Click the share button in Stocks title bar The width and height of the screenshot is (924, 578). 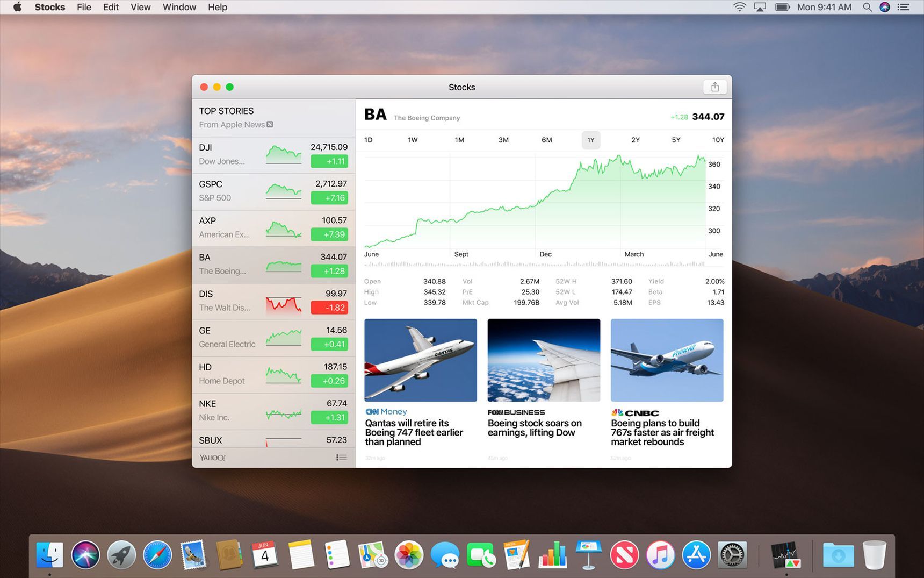[714, 87]
